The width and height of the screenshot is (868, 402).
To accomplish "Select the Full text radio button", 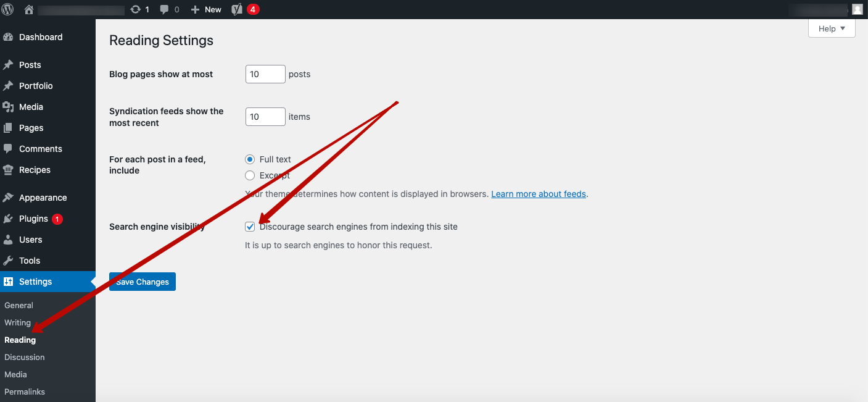I will click(250, 159).
